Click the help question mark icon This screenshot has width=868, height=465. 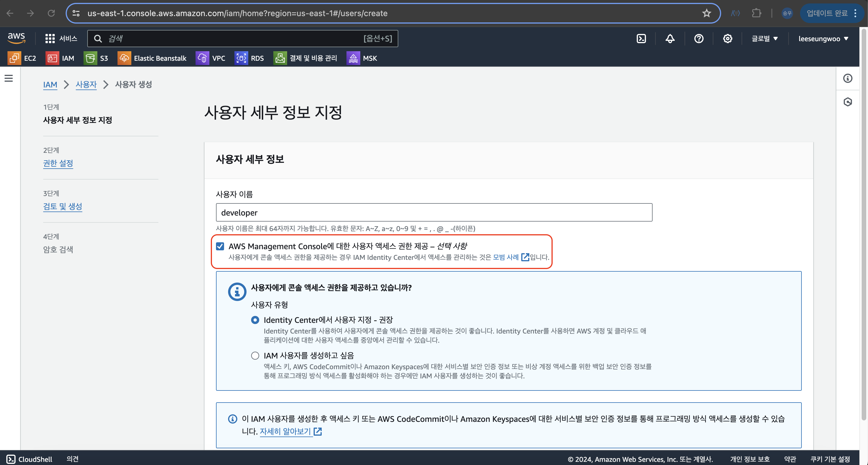click(698, 39)
